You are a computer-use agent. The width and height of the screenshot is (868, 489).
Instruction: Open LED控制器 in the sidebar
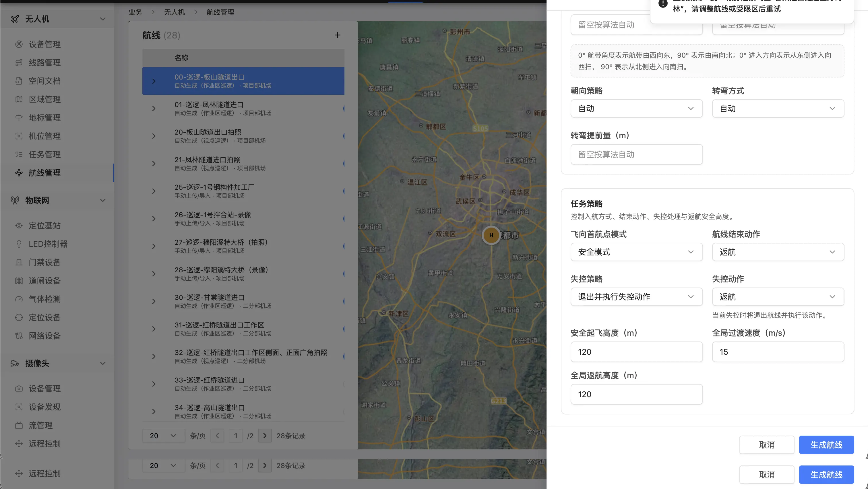(x=48, y=244)
